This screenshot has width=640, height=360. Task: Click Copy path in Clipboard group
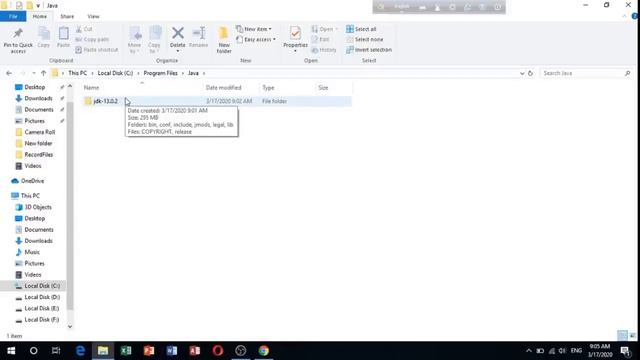pyautogui.click(x=92, y=39)
